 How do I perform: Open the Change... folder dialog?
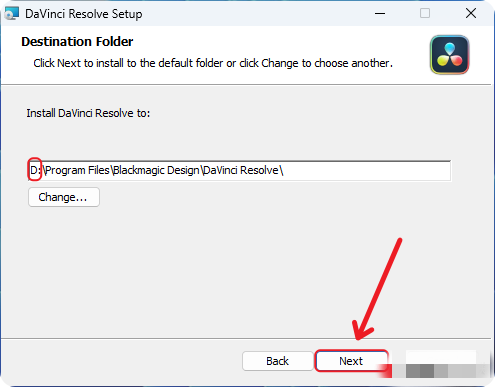click(64, 197)
